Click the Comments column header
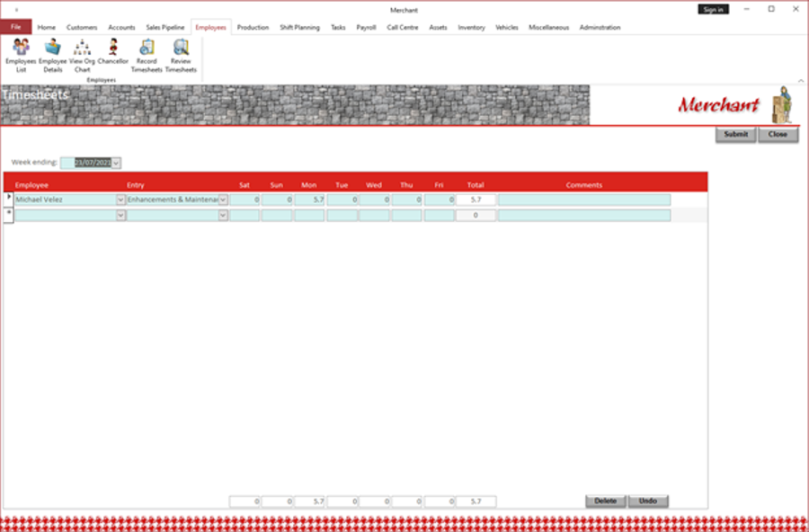This screenshot has height=532, width=809. (x=584, y=185)
